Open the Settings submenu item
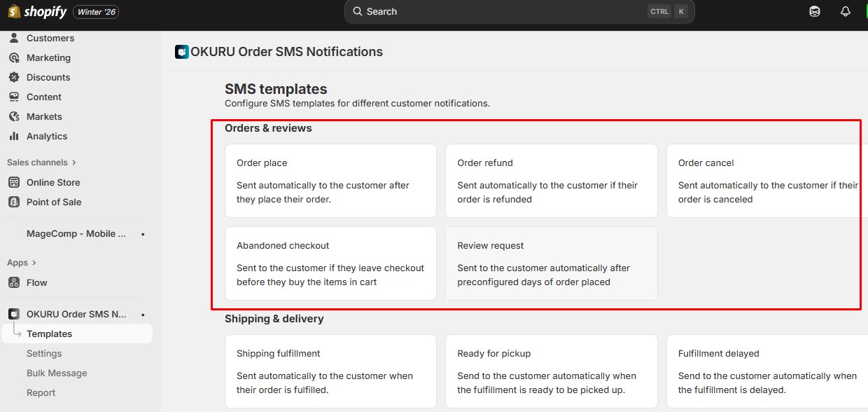868x412 pixels. coord(44,353)
